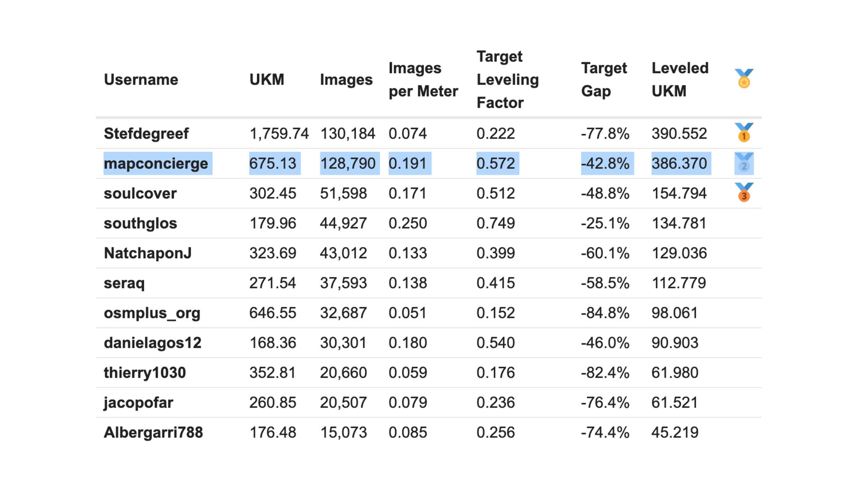Select the username Stefdegreef
868x488 pixels.
pyautogui.click(x=146, y=133)
